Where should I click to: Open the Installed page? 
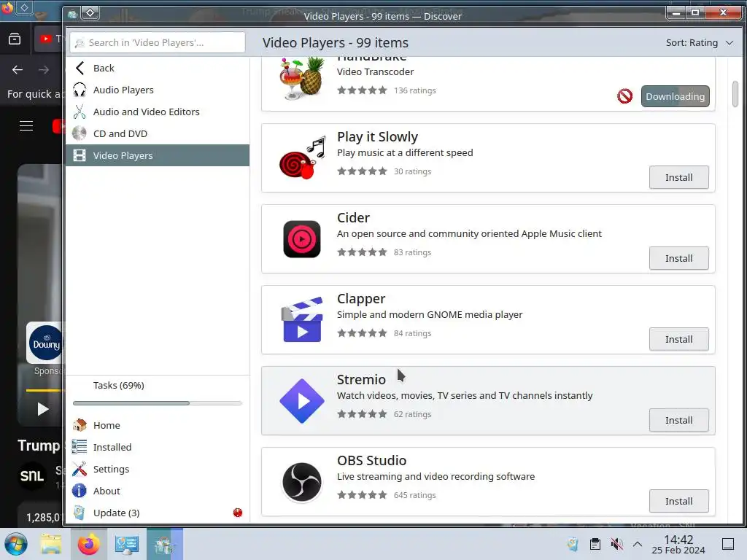coord(158,447)
